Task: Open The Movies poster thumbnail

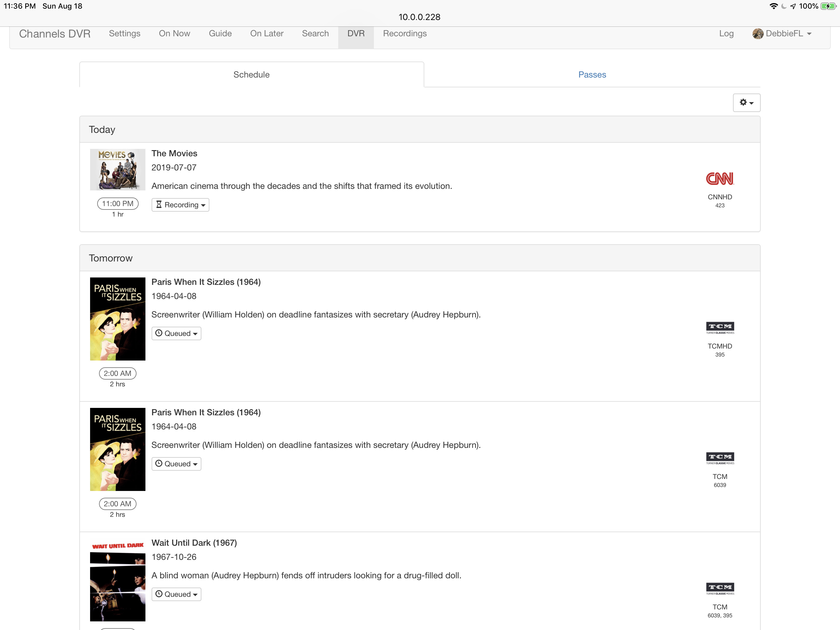Action: click(x=117, y=169)
